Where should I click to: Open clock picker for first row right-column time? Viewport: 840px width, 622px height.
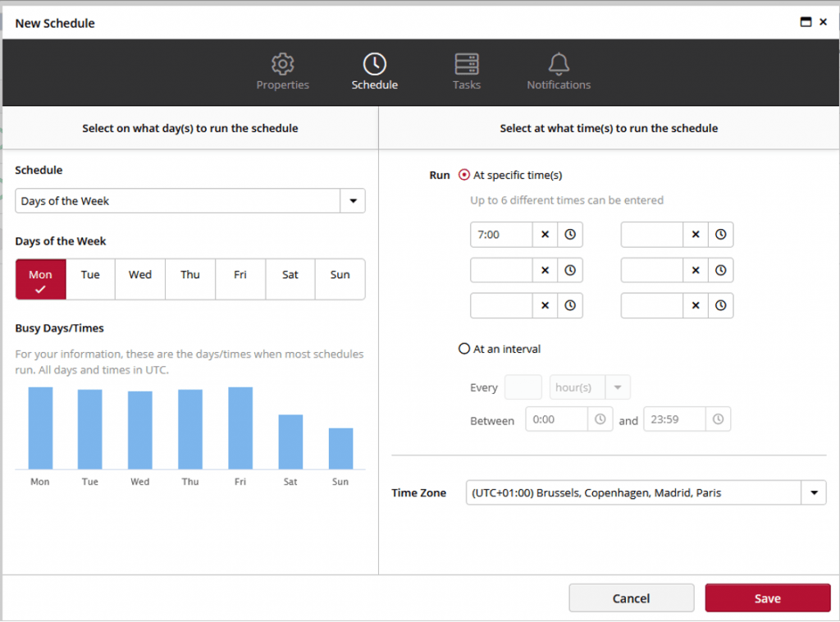pyautogui.click(x=720, y=235)
